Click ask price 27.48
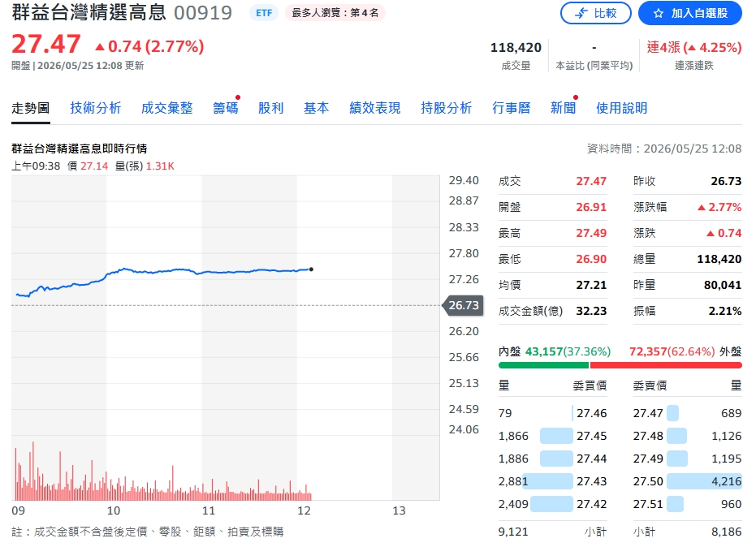 (x=648, y=436)
